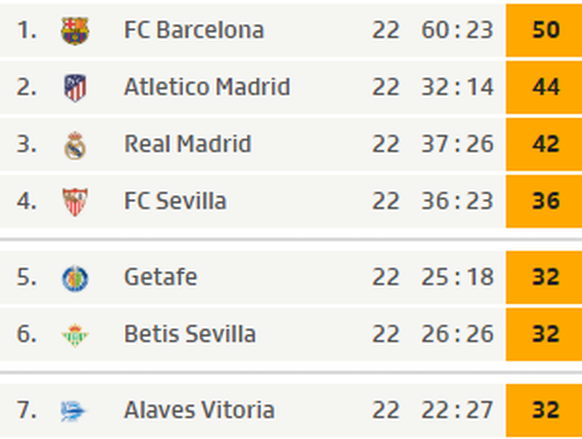This screenshot has width=582, height=439.
Task: Click Atletico Madrid's 44 points cell
Action: tap(544, 88)
